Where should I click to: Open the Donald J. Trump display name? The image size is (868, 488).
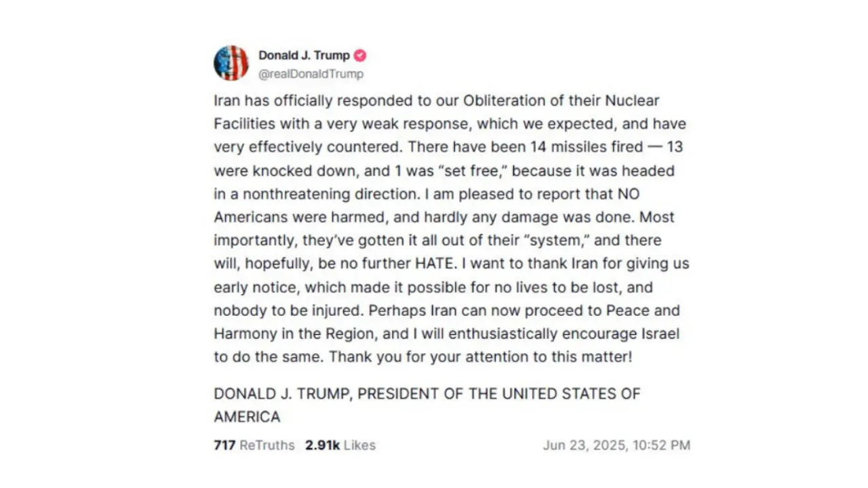click(304, 56)
